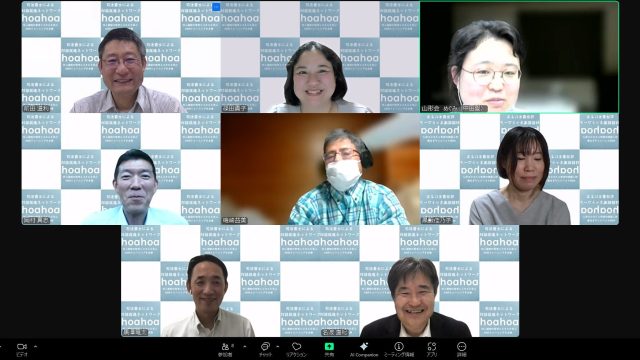Click the name label of the active speaker
640x360 pixels.
[453, 109]
